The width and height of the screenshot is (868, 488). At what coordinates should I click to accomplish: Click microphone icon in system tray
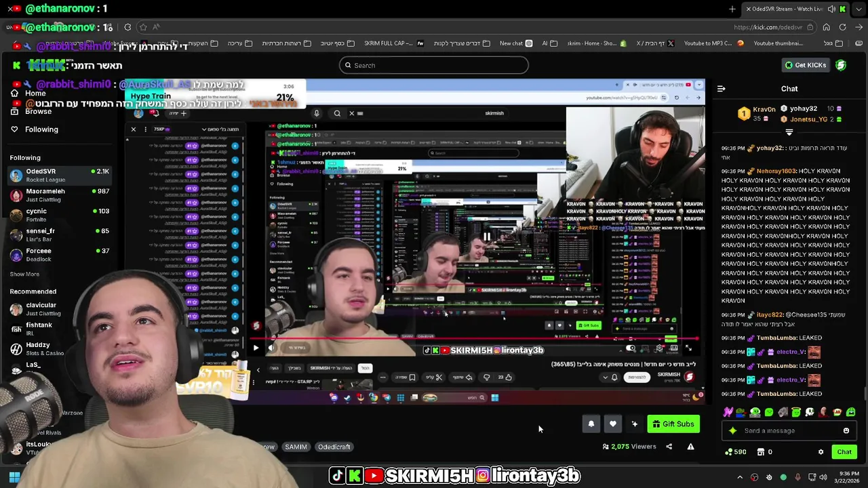797,477
